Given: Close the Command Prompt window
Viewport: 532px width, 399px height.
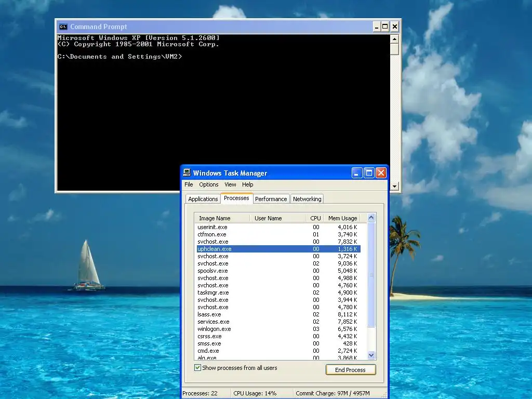Looking at the screenshot, I should 395,26.
